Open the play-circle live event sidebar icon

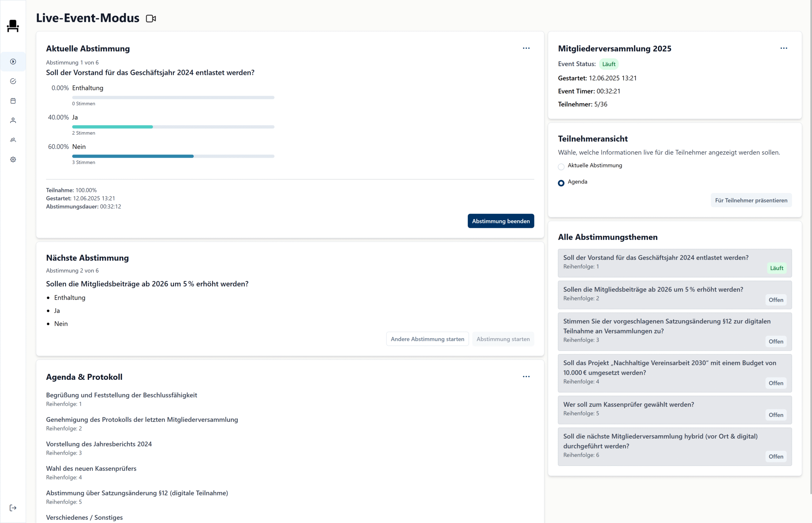[x=13, y=62]
